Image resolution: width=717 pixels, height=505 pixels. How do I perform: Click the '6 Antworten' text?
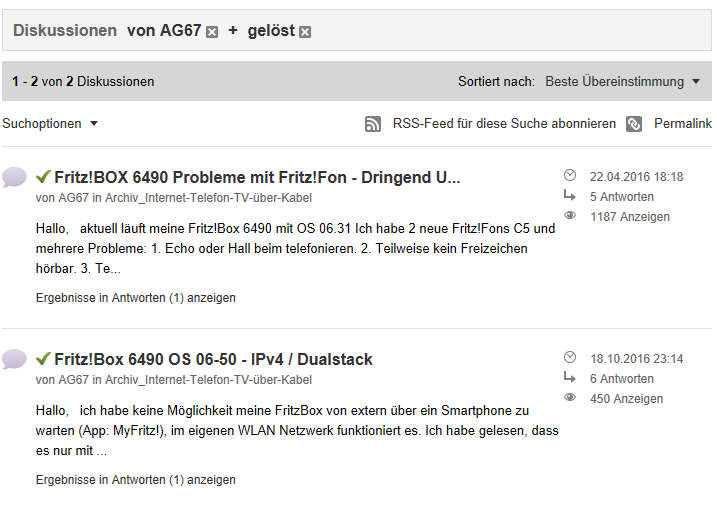pyautogui.click(x=621, y=379)
